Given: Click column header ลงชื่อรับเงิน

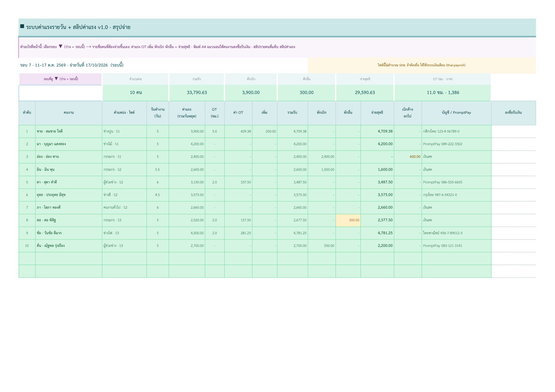Looking at the screenshot, I should [x=513, y=113].
